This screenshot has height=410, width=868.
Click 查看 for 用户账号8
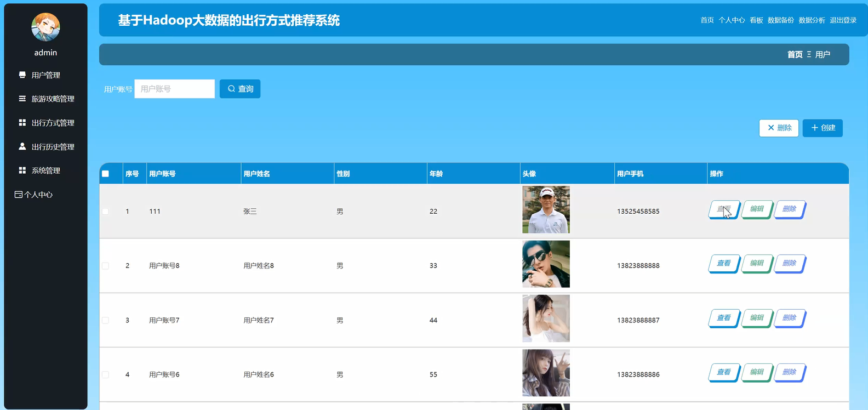724,264
